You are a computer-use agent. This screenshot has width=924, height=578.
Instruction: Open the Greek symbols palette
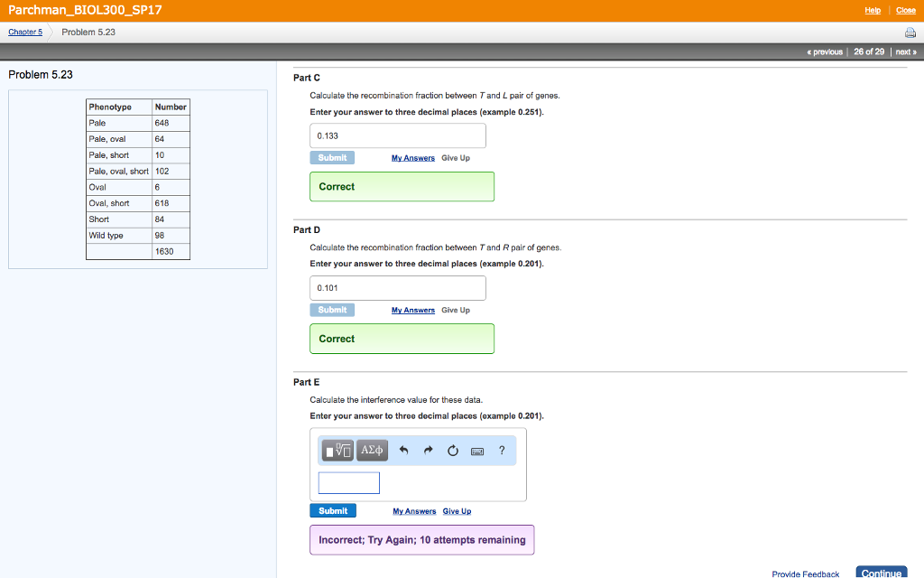(x=372, y=450)
